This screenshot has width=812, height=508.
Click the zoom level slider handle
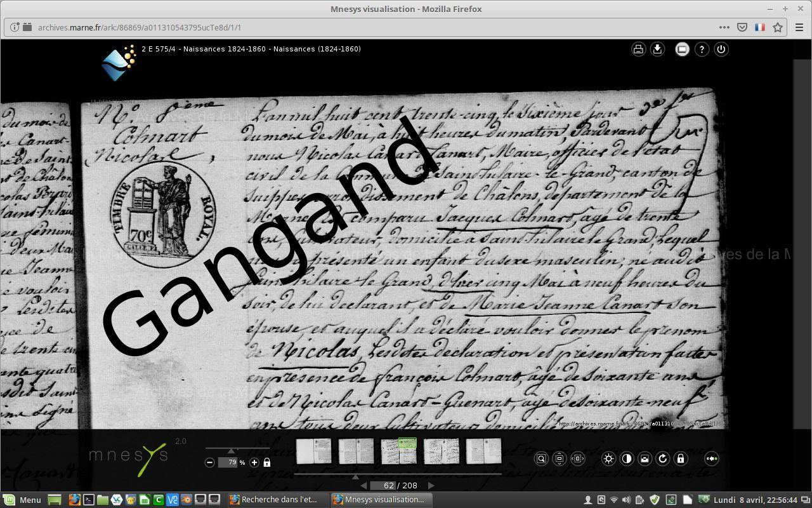coord(231,450)
